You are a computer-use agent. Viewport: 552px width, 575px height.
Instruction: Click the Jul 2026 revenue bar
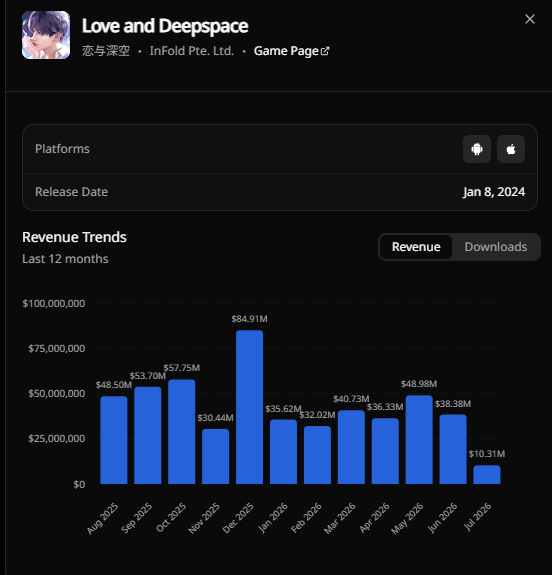point(487,475)
